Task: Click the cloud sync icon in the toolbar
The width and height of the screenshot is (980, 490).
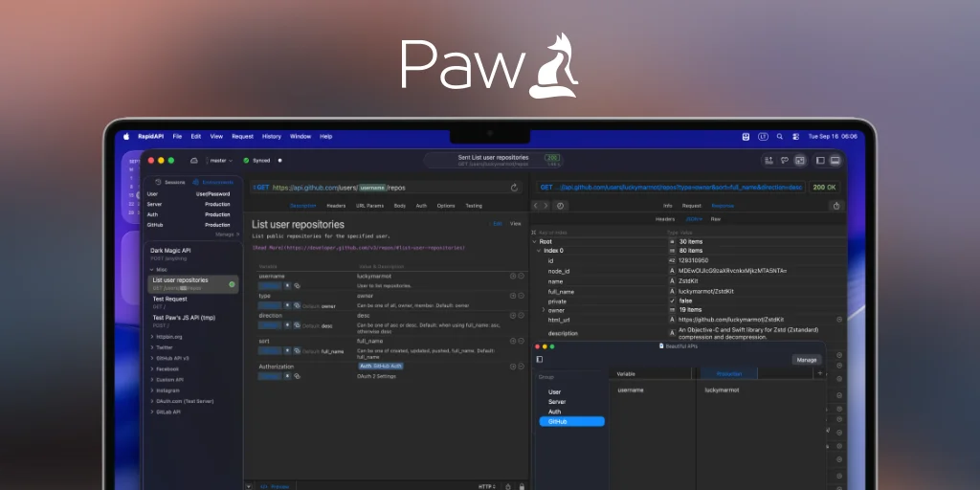Action: pyautogui.click(x=194, y=161)
